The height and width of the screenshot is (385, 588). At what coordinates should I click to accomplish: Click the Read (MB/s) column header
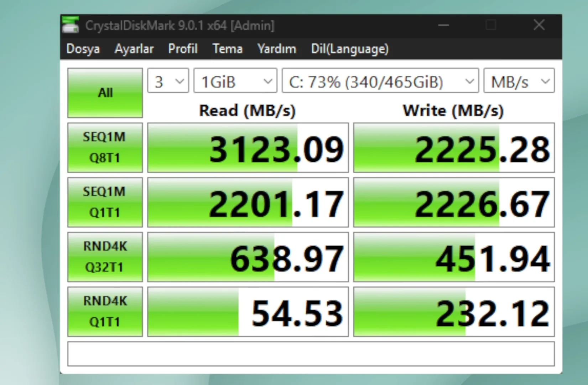tap(248, 111)
